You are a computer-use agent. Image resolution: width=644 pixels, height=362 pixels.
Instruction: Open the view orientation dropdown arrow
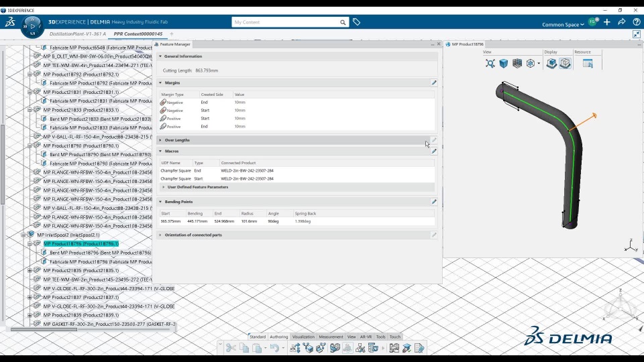pos(539,64)
